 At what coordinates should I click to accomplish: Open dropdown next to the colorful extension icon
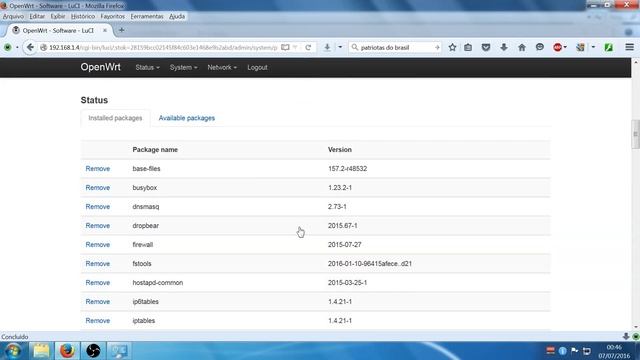[x=593, y=47]
